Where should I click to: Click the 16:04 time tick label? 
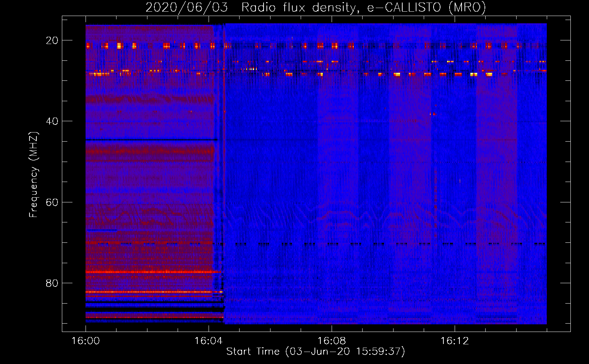(x=209, y=341)
